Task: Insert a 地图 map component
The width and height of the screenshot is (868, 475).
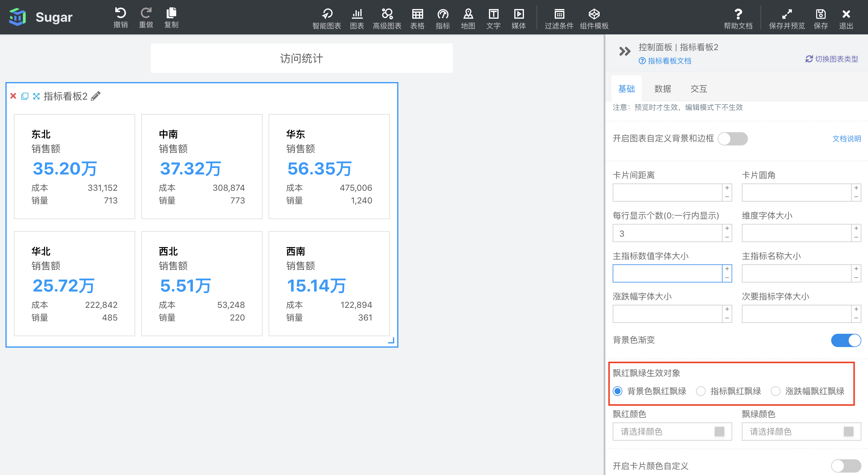Action: click(x=468, y=18)
